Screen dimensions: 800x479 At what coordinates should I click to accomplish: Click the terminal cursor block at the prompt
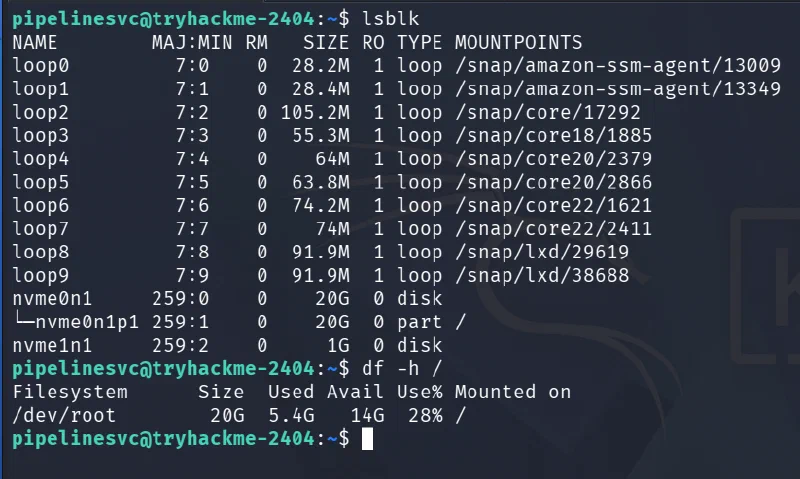click(367, 439)
